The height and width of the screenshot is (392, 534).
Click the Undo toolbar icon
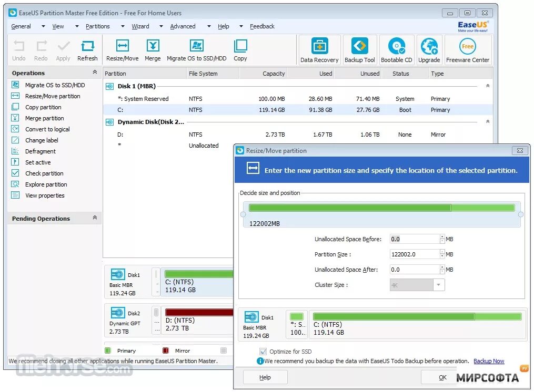pos(19,50)
